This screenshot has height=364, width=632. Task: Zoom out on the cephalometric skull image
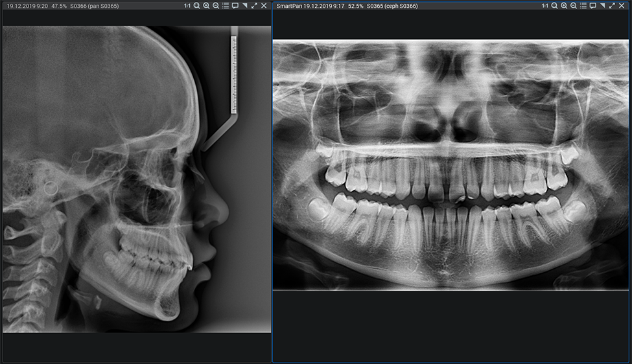(216, 6)
